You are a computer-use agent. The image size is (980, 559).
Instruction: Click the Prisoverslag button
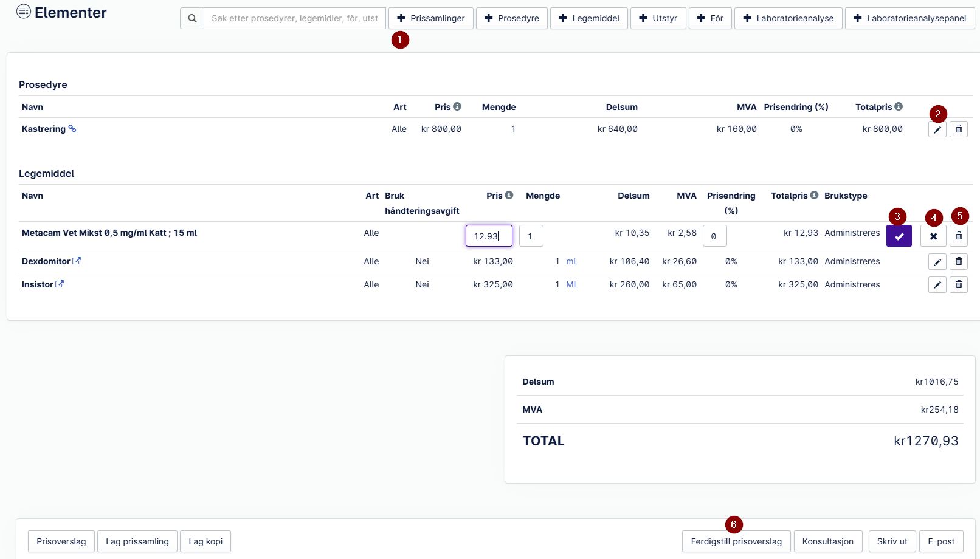pyautogui.click(x=61, y=541)
